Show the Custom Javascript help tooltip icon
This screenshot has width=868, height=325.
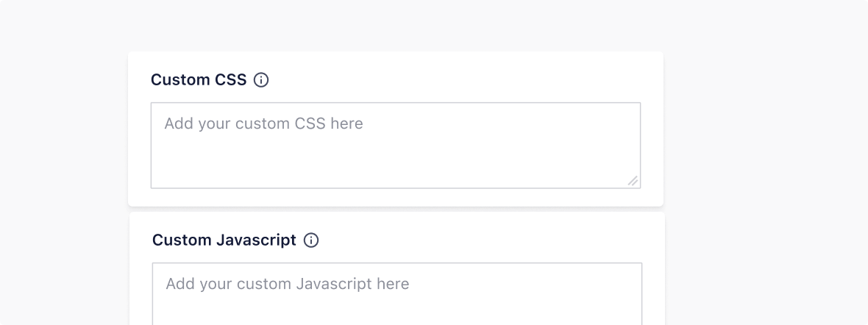tap(311, 240)
